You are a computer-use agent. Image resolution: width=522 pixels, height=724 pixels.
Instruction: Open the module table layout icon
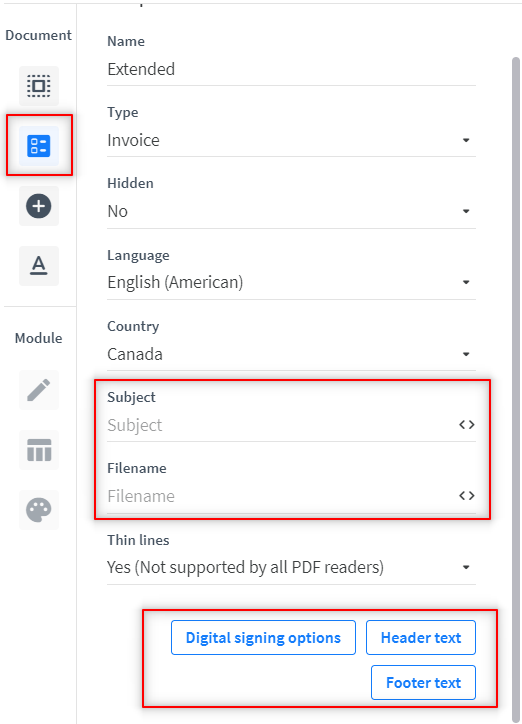coord(39,450)
